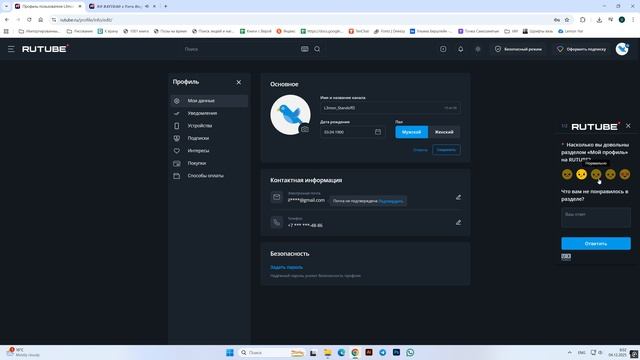Close the 'Профиль' sidebar panel
The width and height of the screenshot is (640, 360).
pos(239,82)
